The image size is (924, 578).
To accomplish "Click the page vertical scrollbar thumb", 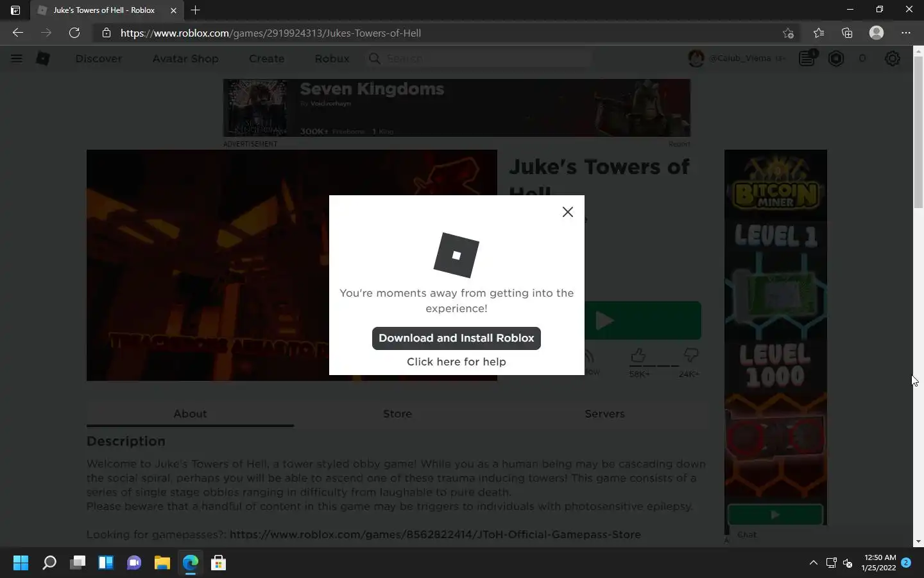I will tap(918, 132).
